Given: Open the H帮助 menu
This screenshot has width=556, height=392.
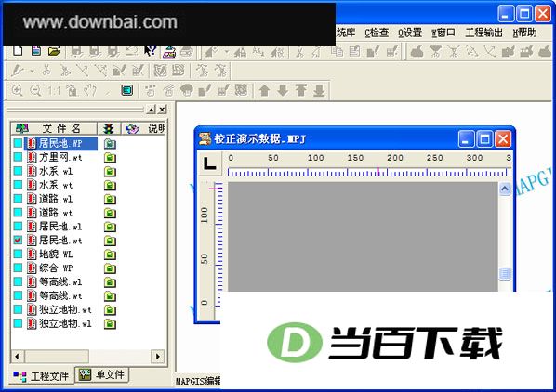Looking at the screenshot, I should point(524,33).
